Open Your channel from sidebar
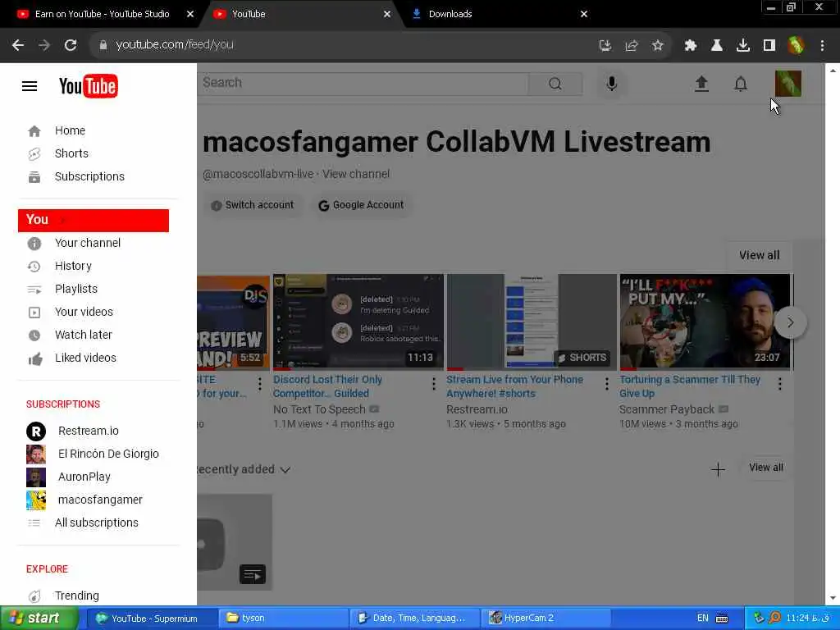This screenshot has width=840, height=630. point(87,243)
